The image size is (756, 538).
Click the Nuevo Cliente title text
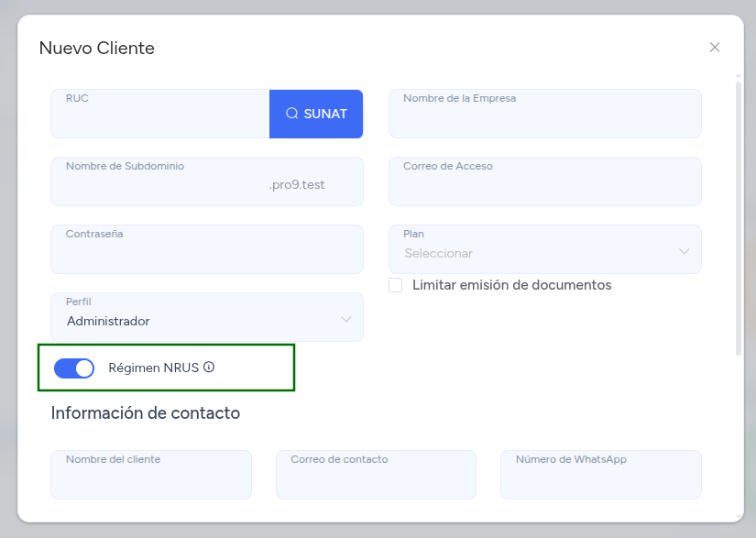(x=97, y=49)
